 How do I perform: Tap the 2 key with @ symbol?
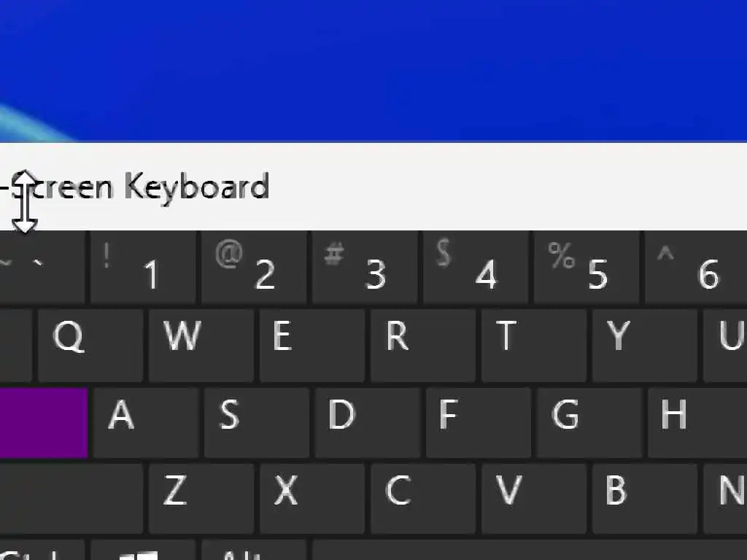point(254,268)
